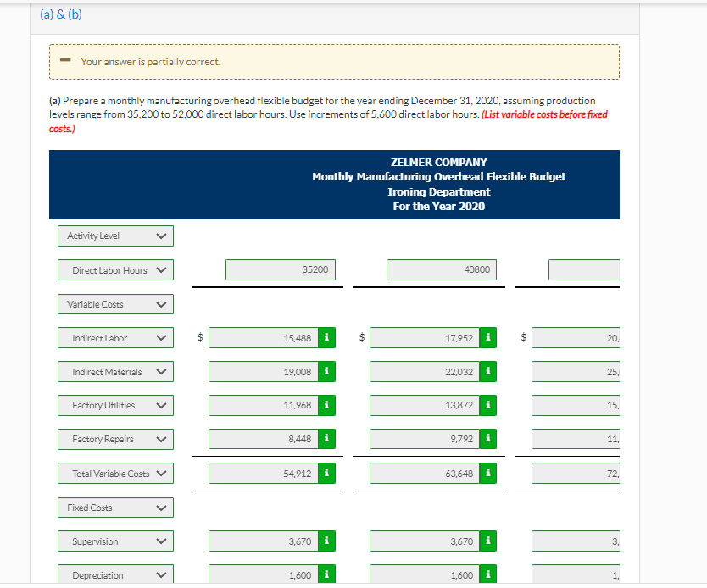Open the Activity Level dropdown
This screenshot has height=588, width=707.
pyautogui.click(x=115, y=236)
